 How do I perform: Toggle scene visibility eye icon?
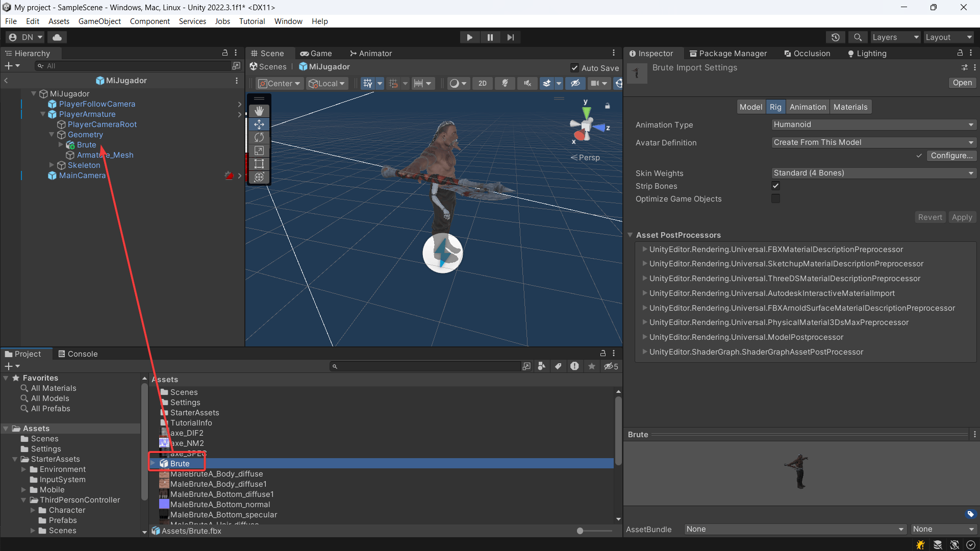[575, 83]
